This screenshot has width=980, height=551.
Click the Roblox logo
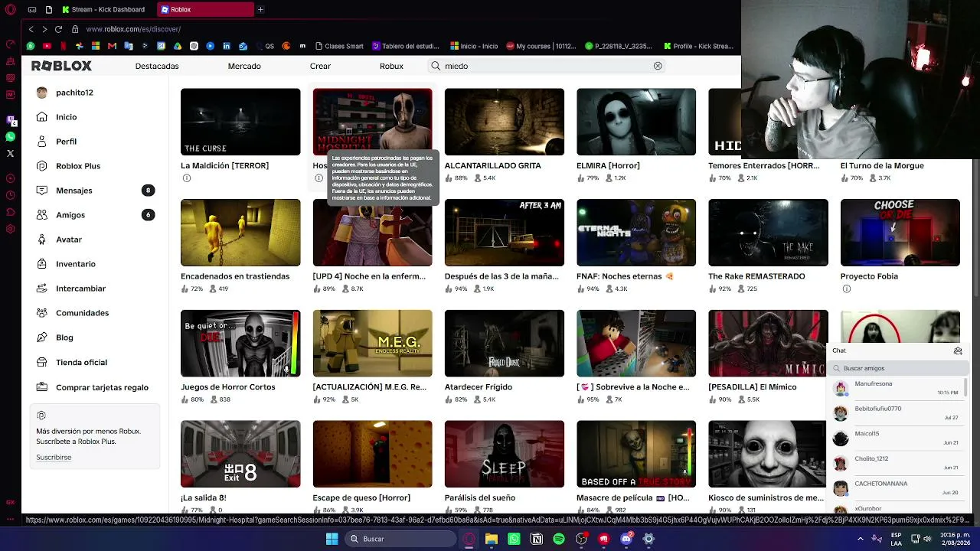coord(61,66)
